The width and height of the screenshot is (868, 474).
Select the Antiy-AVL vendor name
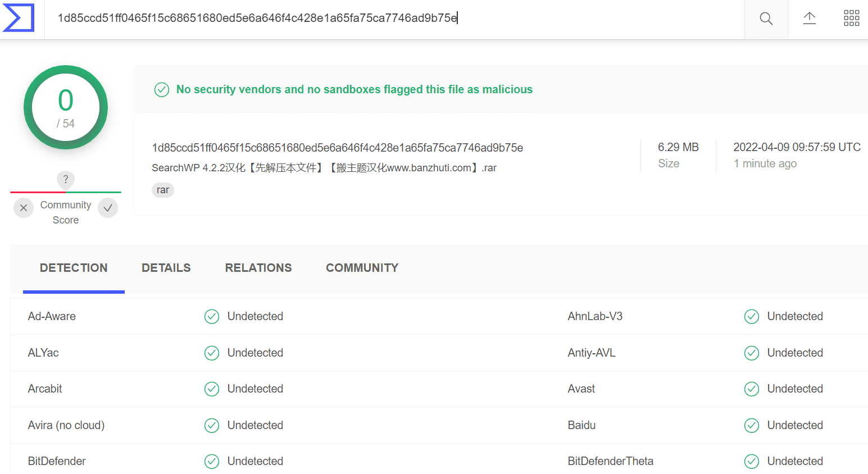592,353
